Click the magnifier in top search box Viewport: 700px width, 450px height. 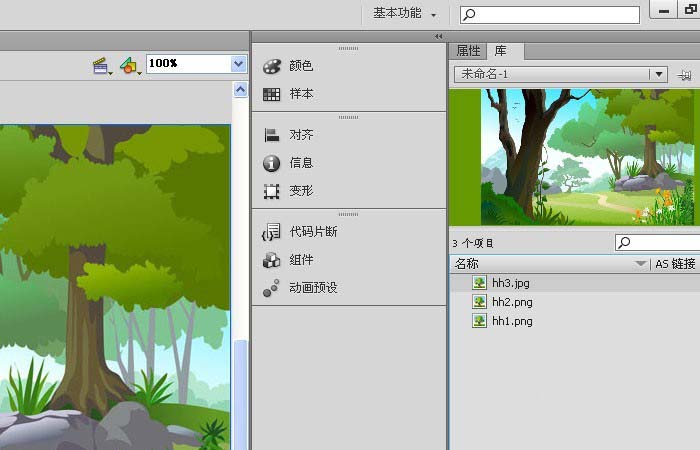click(x=469, y=15)
